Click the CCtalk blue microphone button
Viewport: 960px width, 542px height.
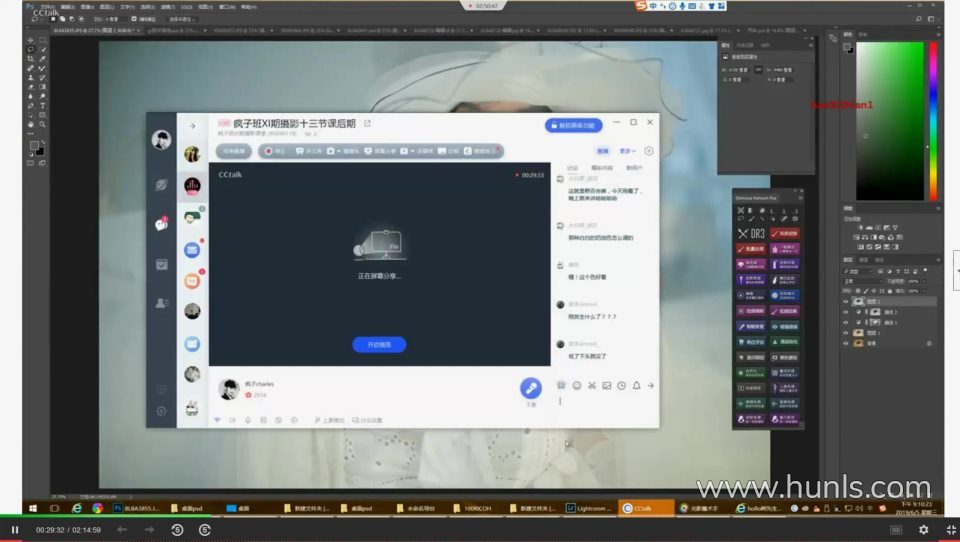point(531,388)
